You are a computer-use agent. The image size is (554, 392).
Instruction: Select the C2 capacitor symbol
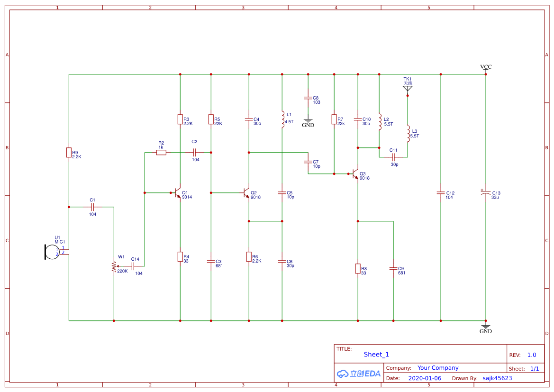point(194,152)
